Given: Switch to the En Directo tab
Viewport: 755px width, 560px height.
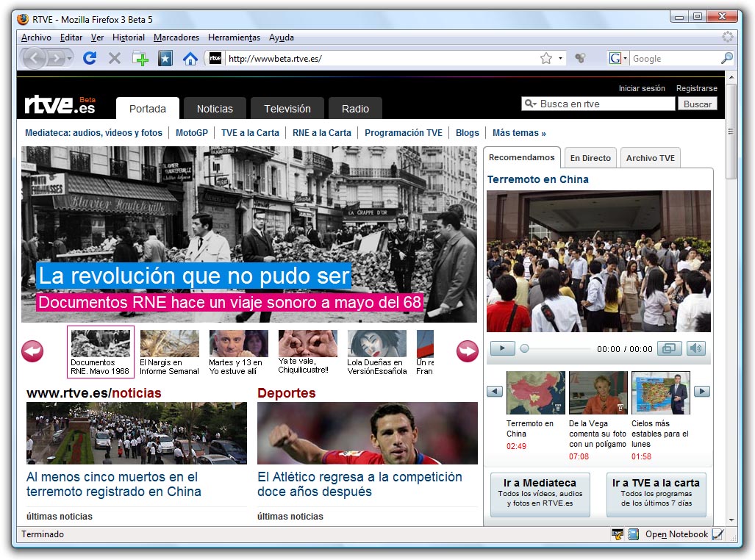Looking at the screenshot, I should (x=590, y=158).
